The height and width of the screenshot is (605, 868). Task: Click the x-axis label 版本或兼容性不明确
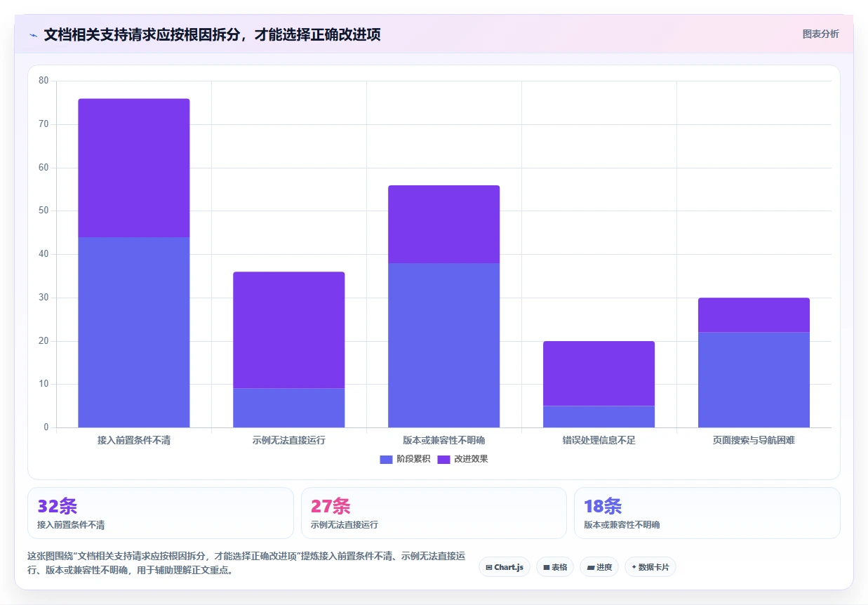444,441
